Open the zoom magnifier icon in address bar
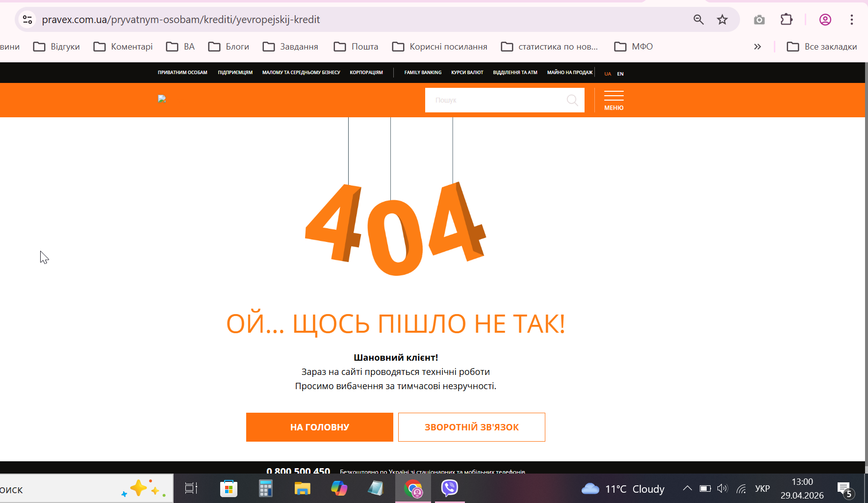Image resolution: width=868 pixels, height=503 pixels. coord(698,20)
